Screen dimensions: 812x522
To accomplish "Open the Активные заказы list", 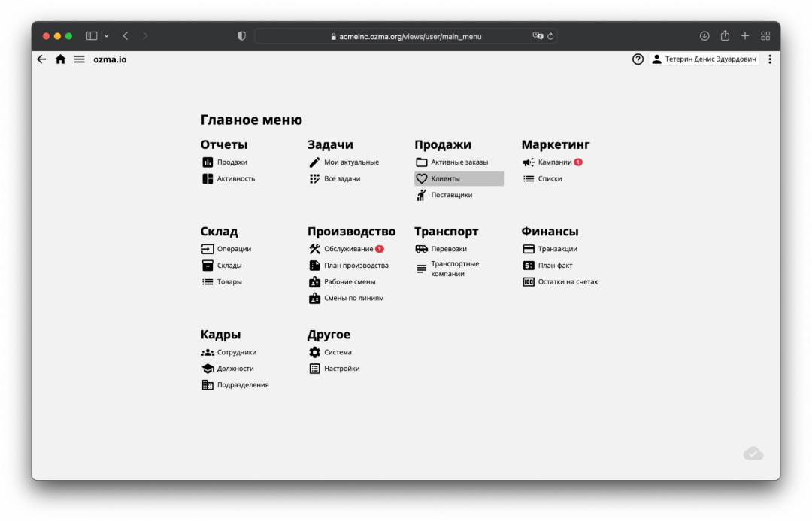I will (455, 161).
